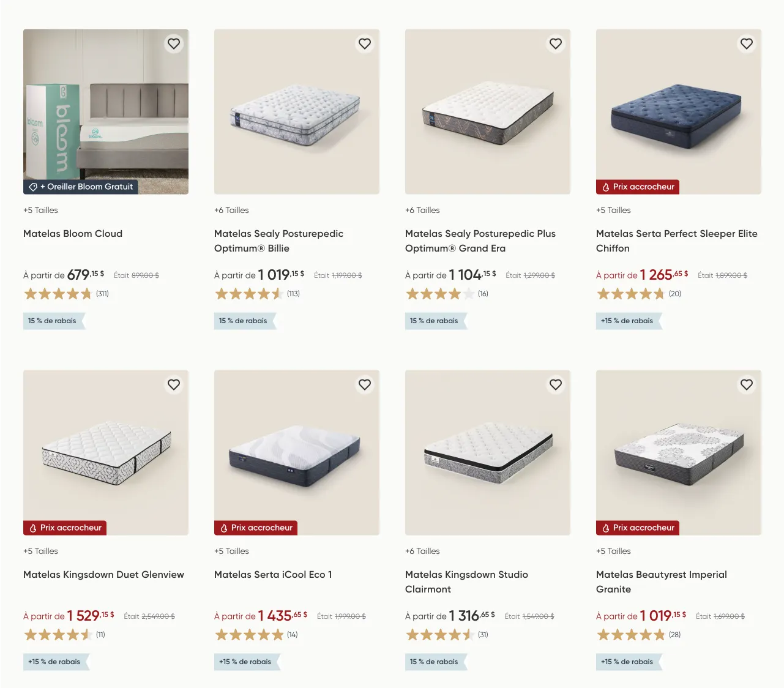Click the Oreiller Bloom Gratuit promo tag
784x688 pixels.
(81, 187)
